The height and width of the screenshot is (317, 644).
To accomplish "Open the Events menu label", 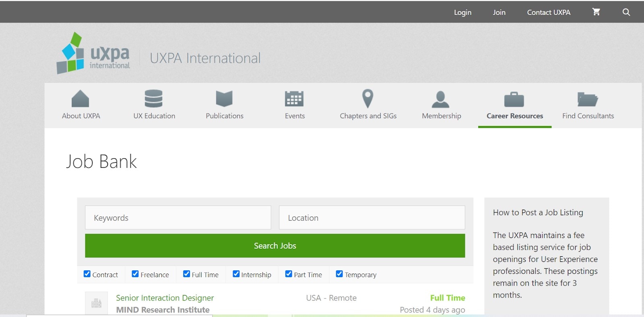I will click(x=295, y=116).
